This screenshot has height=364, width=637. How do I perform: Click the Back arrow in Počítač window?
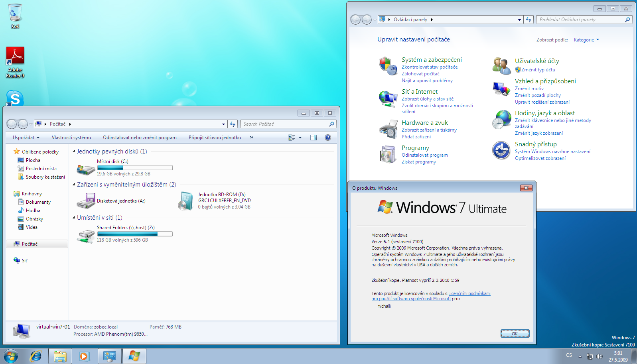point(12,124)
